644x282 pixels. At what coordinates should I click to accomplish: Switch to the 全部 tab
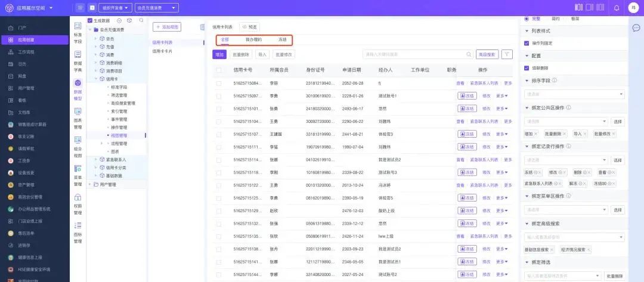(225, 40)
